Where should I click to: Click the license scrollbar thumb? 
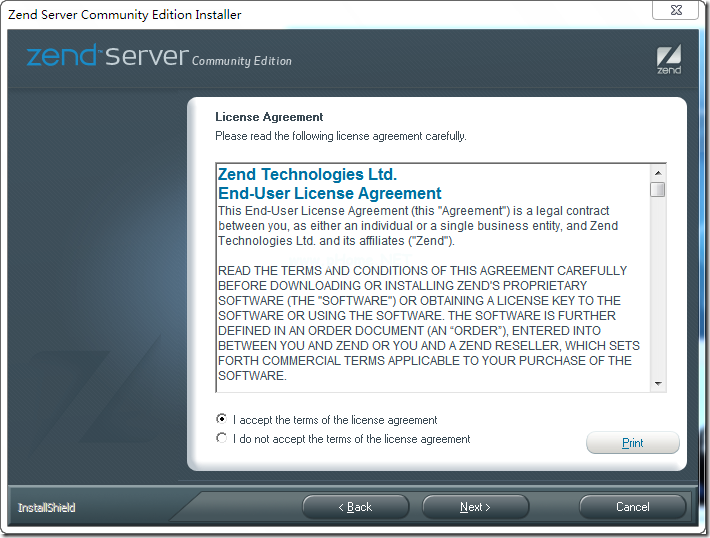click(657, 189)
